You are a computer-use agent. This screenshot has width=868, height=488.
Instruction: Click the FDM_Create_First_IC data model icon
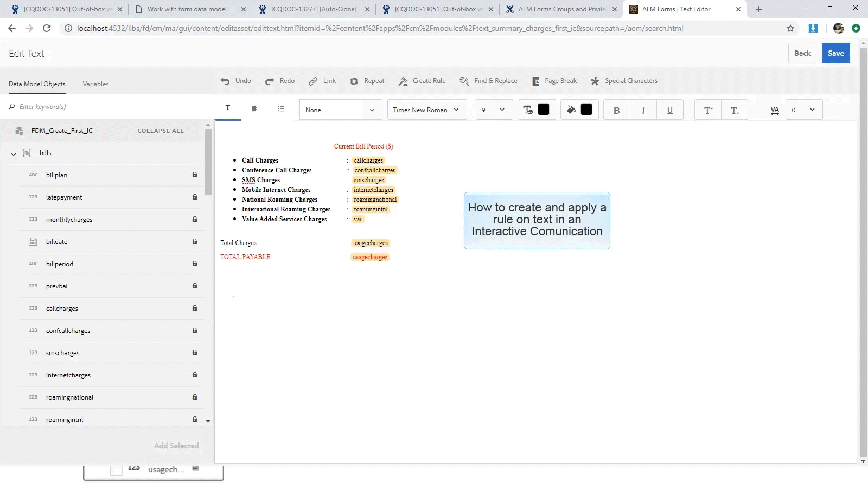[x=19, y=131]
